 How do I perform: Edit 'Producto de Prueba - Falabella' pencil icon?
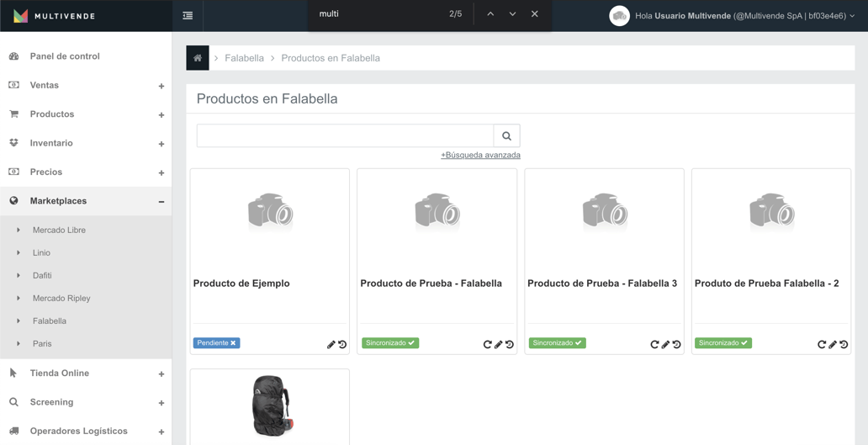click(x=498, y=344)
